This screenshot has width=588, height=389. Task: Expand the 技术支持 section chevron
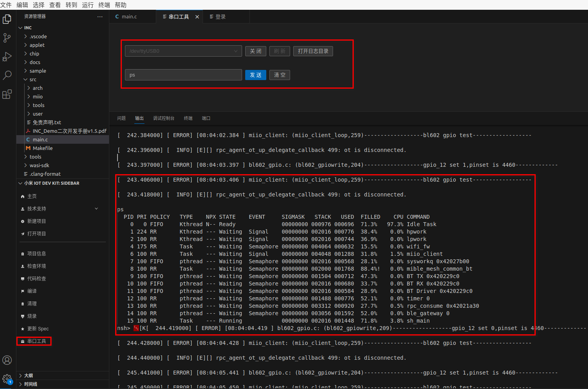pos(96,209)
